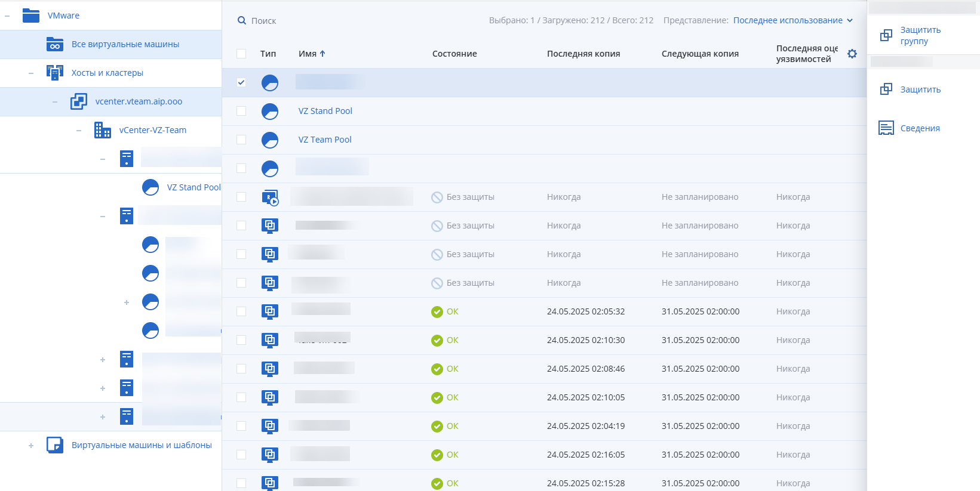980x491 pixels.
Task: Collapse the 'Хосты и кластеры' node
Action: (x=31, y=73)
